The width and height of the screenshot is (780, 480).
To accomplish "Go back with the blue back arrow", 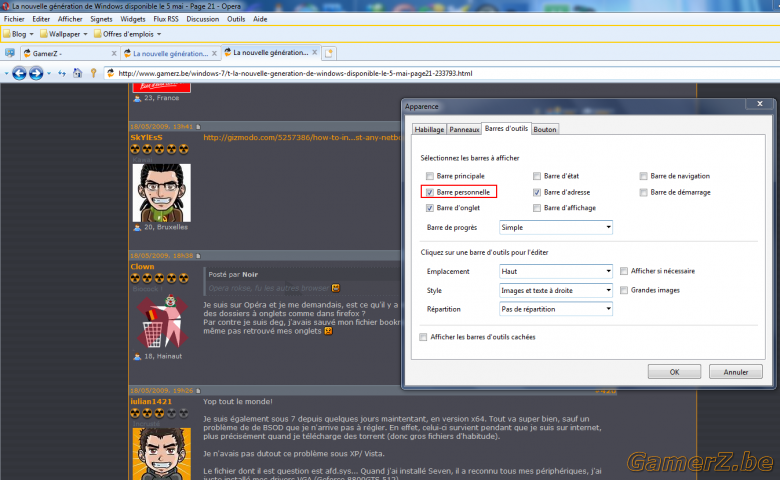I will tap(19, 74).
